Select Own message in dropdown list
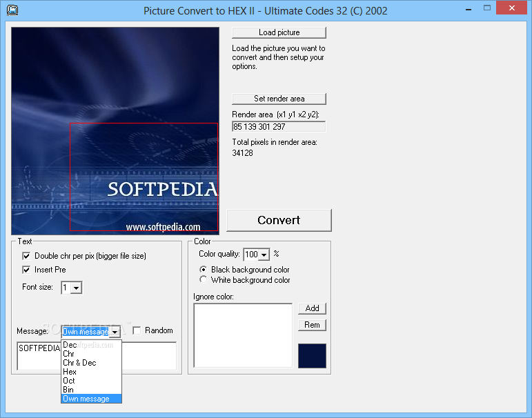The height and width of the screenshot is (418, 532). [91, 399]
